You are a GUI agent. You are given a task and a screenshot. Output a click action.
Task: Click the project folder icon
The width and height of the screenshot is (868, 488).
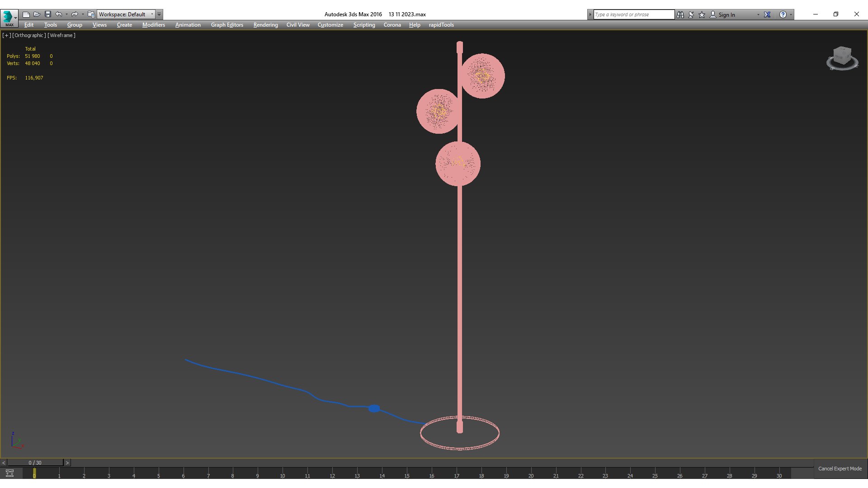point(91,14)
